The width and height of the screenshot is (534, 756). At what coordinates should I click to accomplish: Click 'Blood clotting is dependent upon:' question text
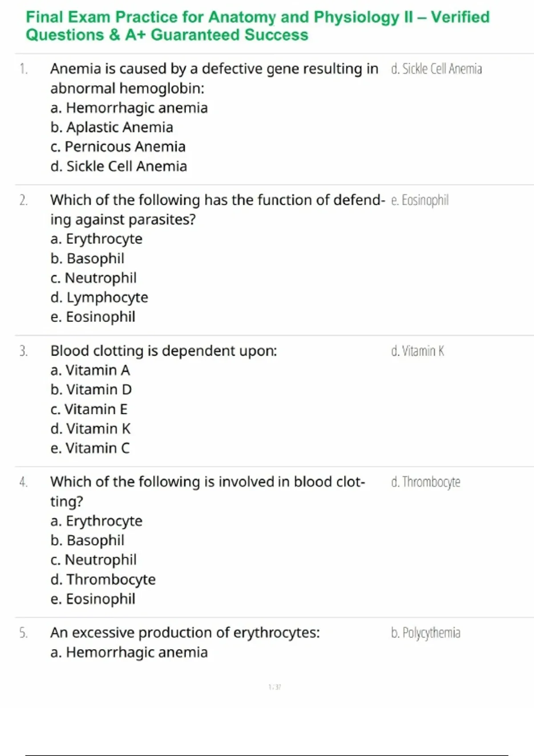pos(163,351)
